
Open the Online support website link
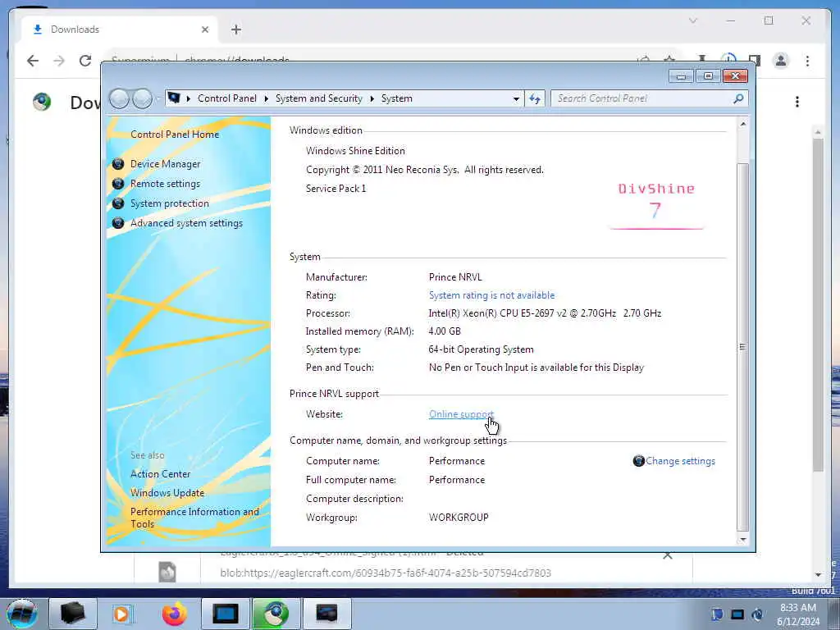461,414
